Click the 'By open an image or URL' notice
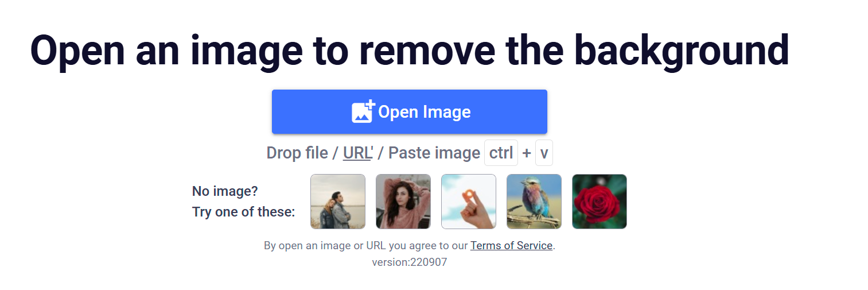Image resolution: width=868 pixels, height=290 pixels. (x=409, y=246)
